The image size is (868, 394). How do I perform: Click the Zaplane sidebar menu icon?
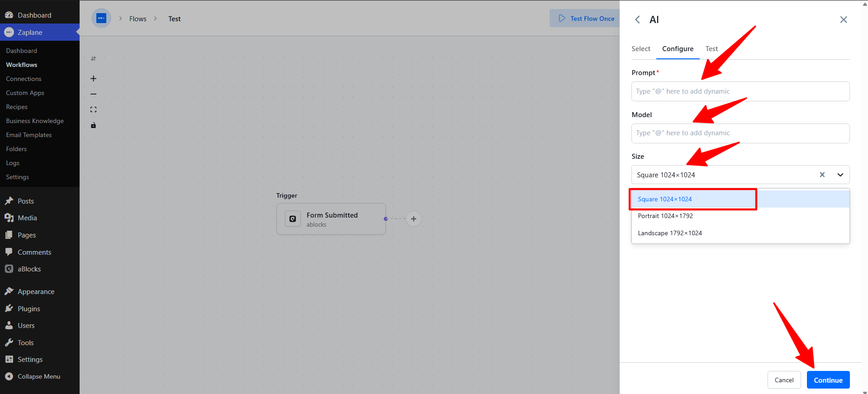[x=9, y=32]
